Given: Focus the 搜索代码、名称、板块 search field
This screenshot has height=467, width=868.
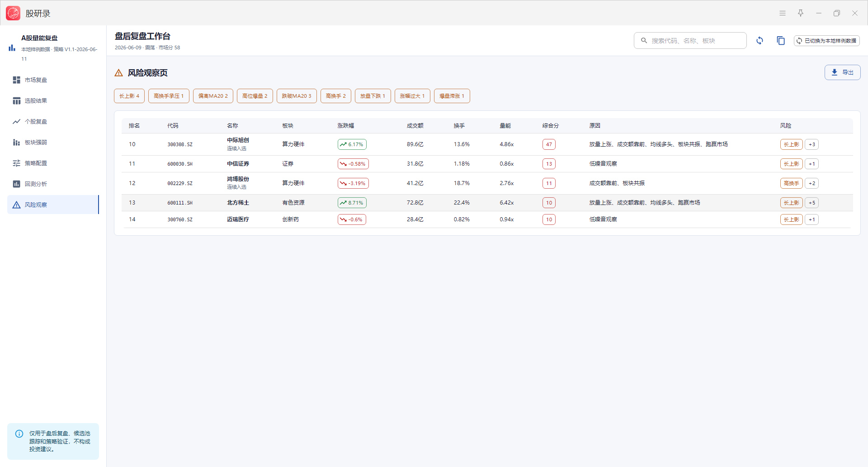Looking at the screenshot, I should coord(690,41).
